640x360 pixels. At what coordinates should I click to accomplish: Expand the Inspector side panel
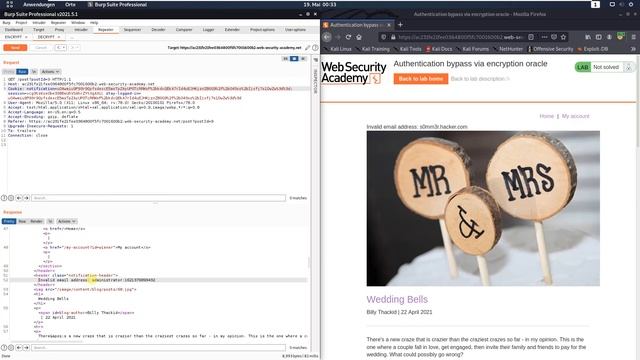pos(315,81)
